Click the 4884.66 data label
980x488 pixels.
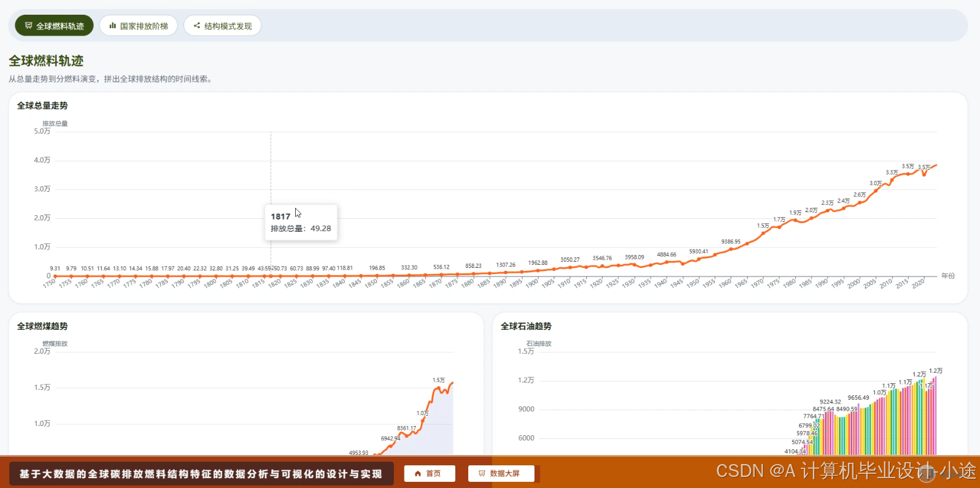(x=666, y=254)
